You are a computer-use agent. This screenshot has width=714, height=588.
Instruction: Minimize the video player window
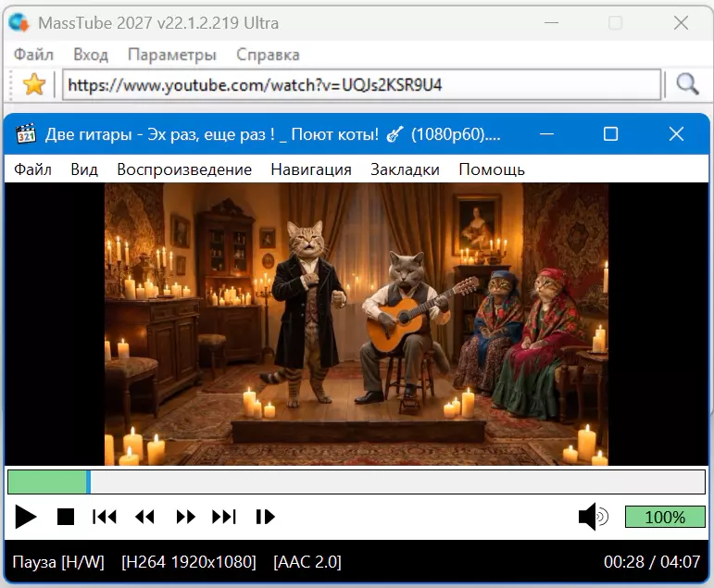546,134
